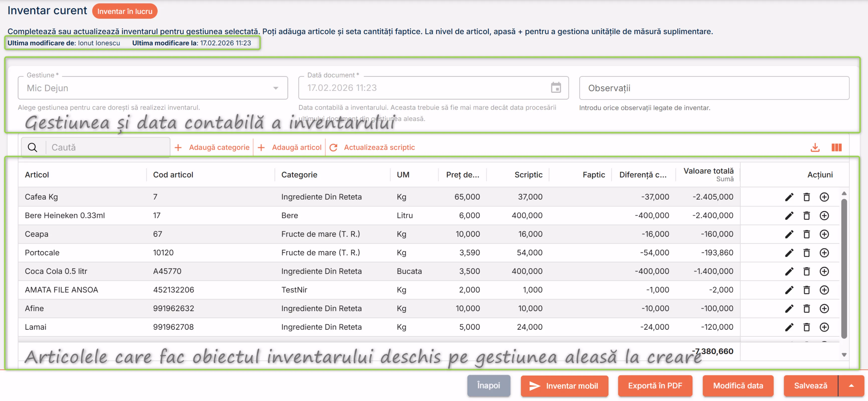Add unit for Portocale row
Viewport: 868px width, 401px height.
pyautogui.click(x=824, y=252)
